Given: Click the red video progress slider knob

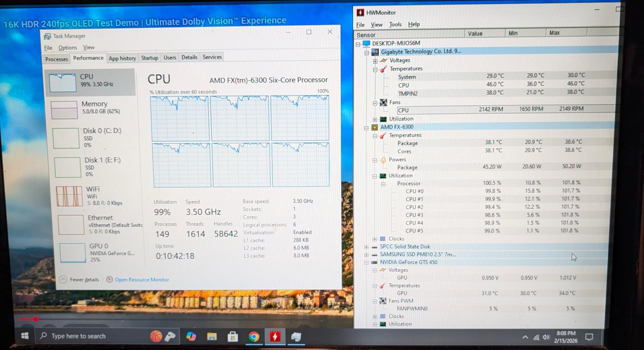Looking at the screenshot, I should click(x=36, y=319).
